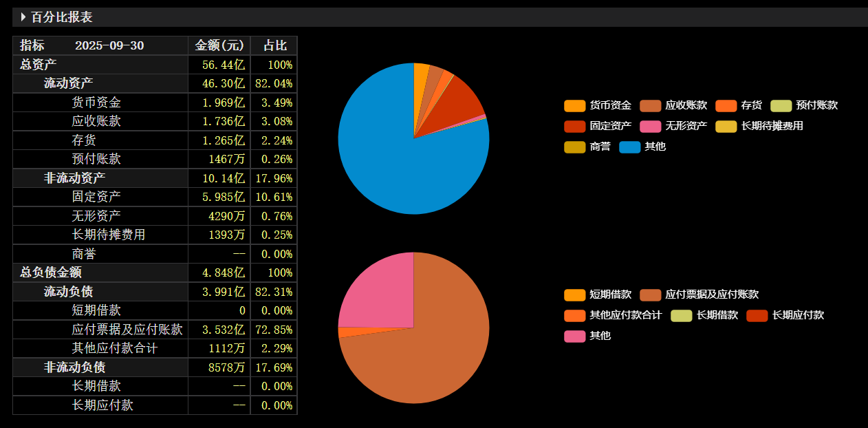This screenshot has height=428, width=868.
Task: Click the 金额(元) column header
Action: pyautogui.click(x=219, y=45)
